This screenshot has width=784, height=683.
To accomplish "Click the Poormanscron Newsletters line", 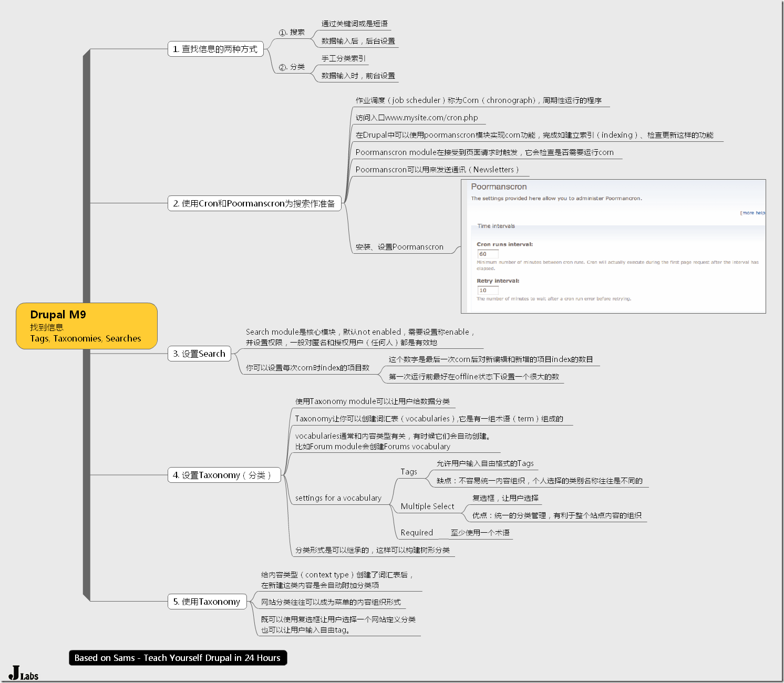I will 437,170.
